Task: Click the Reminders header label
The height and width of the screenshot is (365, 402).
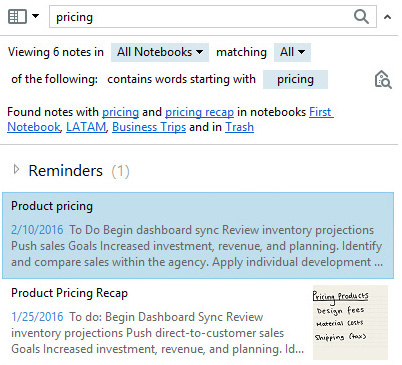Action: (x=65, y=171)
